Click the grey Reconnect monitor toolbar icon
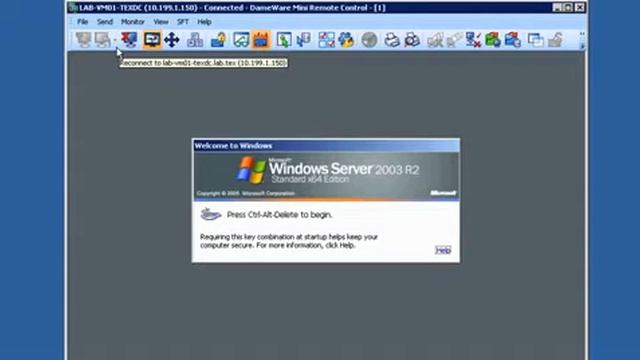640x360 pixels. 102,40
